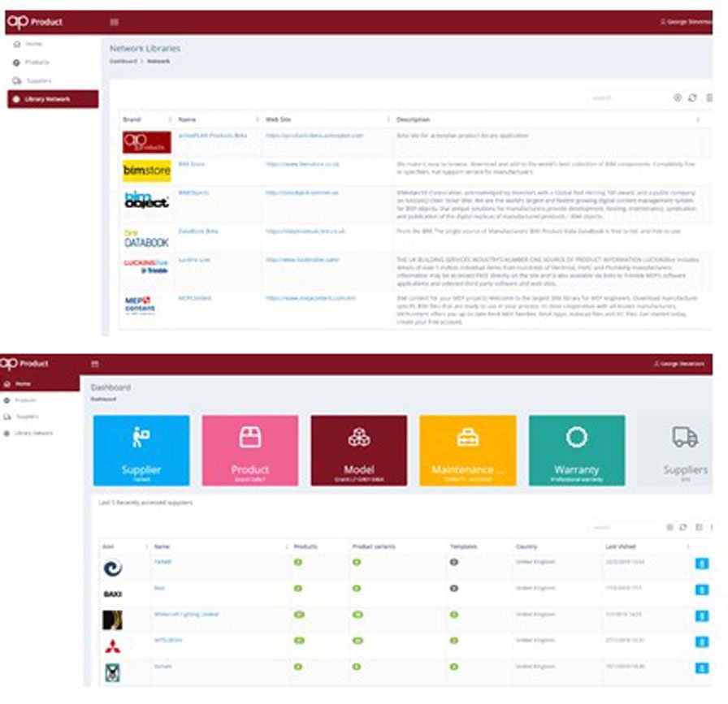Open Icon column header menu
This screenshot has height=704, width=728.
(147, 546)
